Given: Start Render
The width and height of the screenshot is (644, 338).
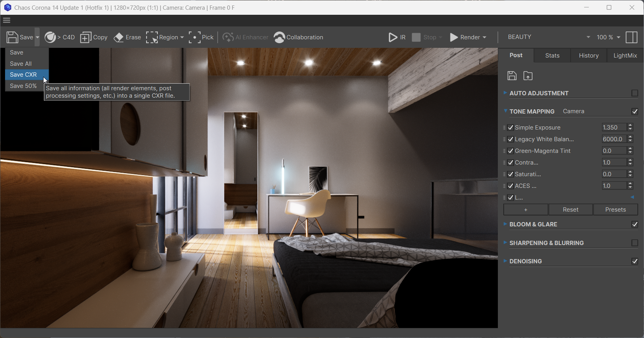Looking at the screenshot, I should 465,37.
